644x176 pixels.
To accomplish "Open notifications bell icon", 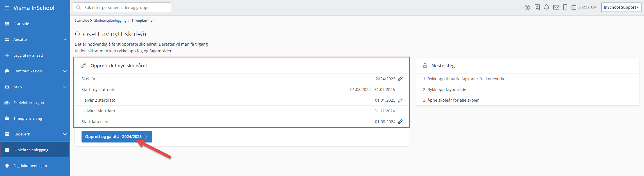I will coord(546,7).
